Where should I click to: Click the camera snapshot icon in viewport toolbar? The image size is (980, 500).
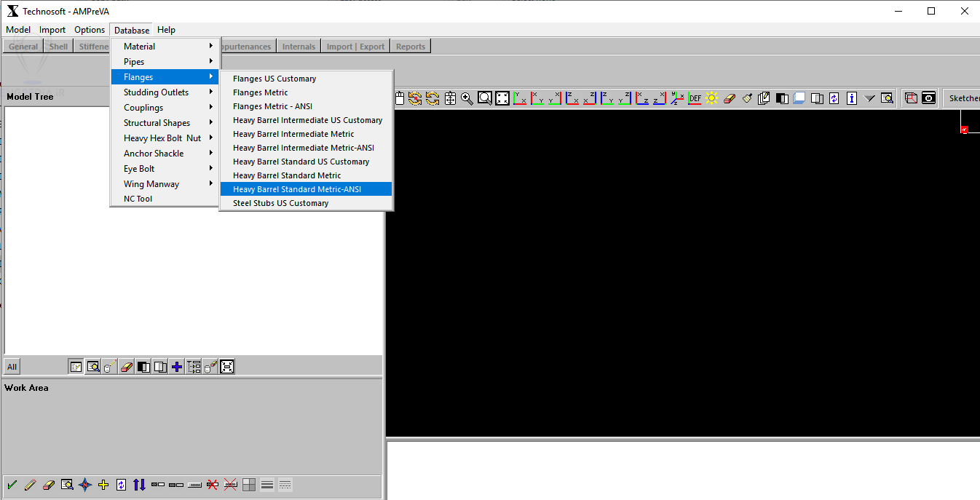929,98
